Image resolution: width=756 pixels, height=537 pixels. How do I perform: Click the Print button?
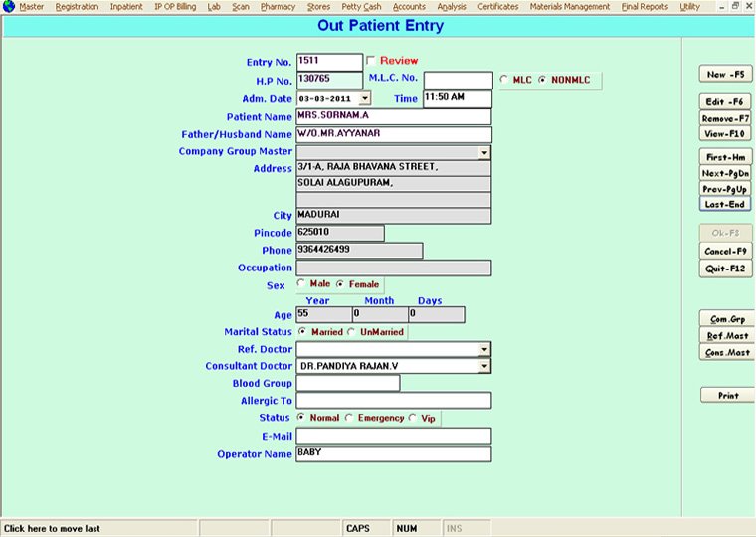tap(725, 396)
